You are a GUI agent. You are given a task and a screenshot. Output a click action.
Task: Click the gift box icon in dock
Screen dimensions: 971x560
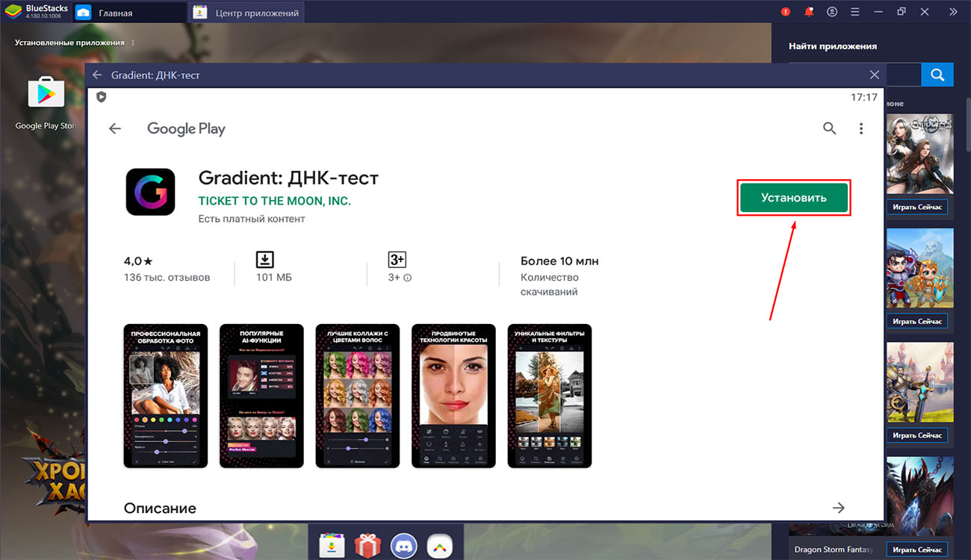point(367,544)
